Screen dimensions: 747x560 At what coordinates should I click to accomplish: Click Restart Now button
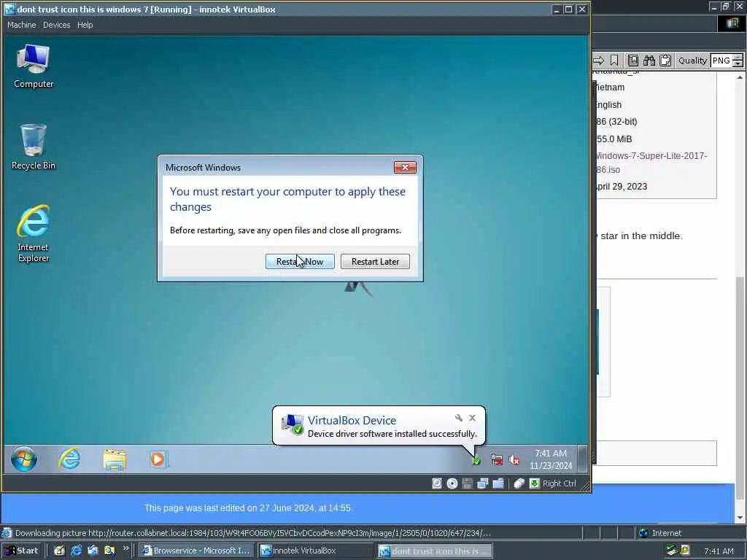300,262
